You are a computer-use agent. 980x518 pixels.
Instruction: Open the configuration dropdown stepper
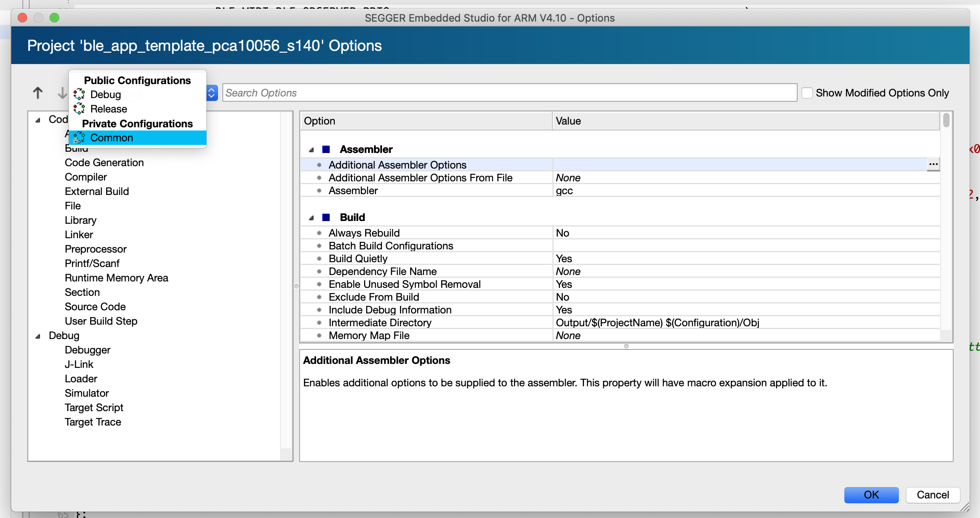coord(212,93)
